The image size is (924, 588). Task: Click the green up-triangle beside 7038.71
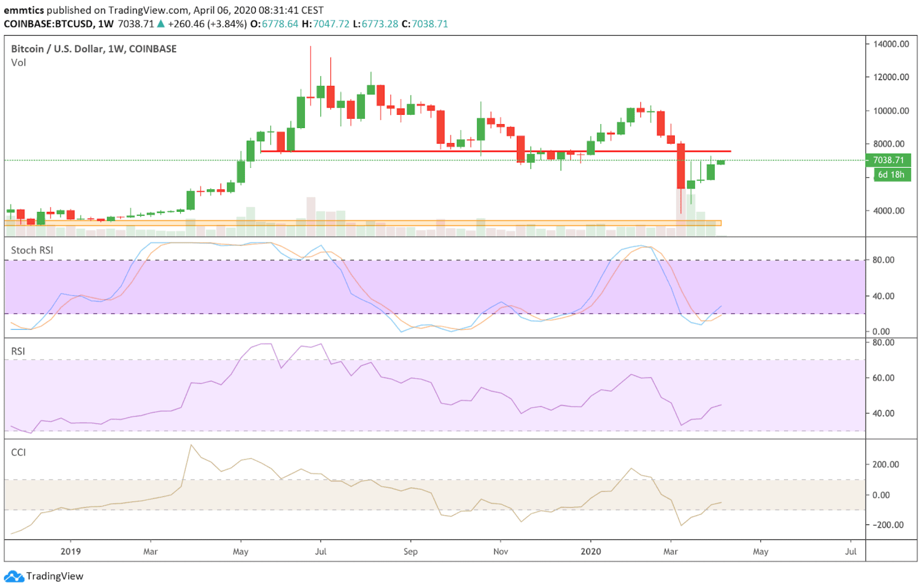point(161,24)
